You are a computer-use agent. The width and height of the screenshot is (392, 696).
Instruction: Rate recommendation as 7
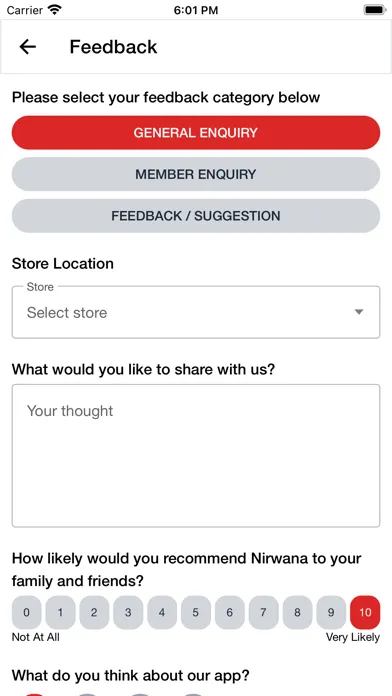[263, 613]
